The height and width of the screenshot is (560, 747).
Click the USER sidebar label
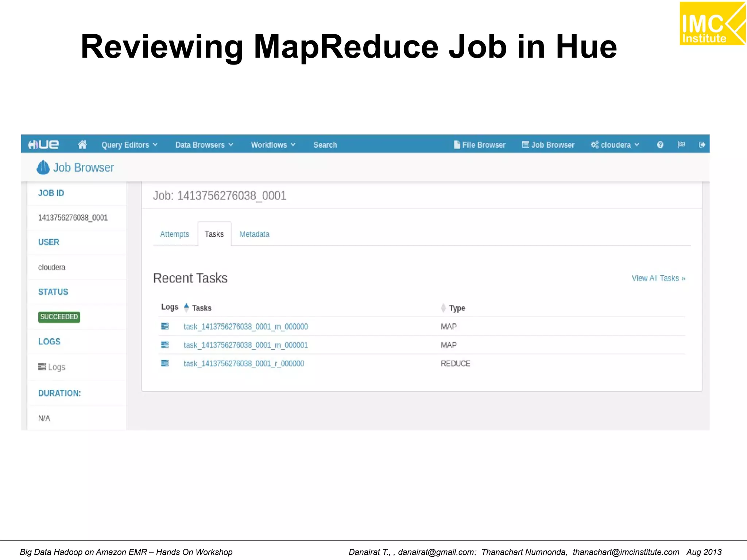pyautogui.click(x=49, y=242)
